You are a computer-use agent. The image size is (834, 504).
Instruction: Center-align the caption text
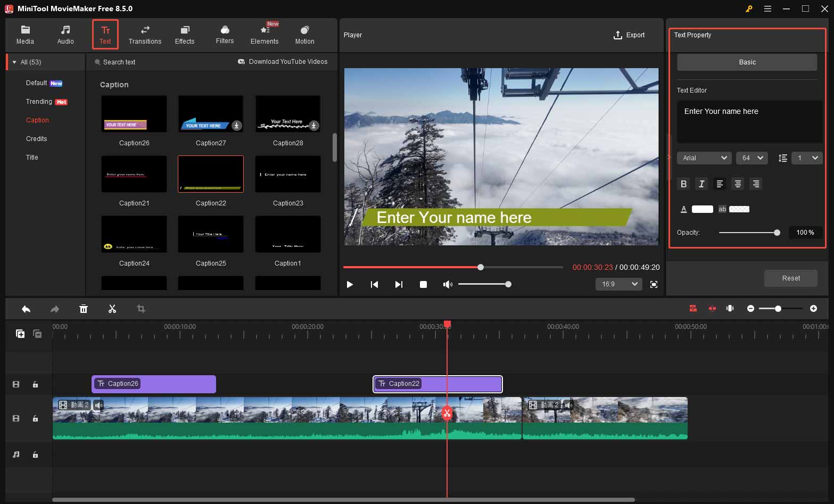coord(737,184)
